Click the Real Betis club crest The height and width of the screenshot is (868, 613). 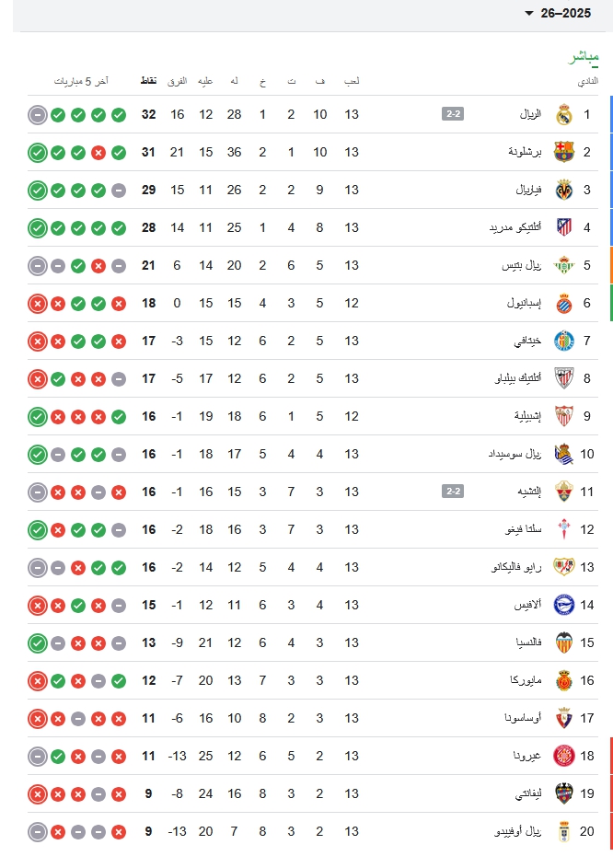(563, 266)
